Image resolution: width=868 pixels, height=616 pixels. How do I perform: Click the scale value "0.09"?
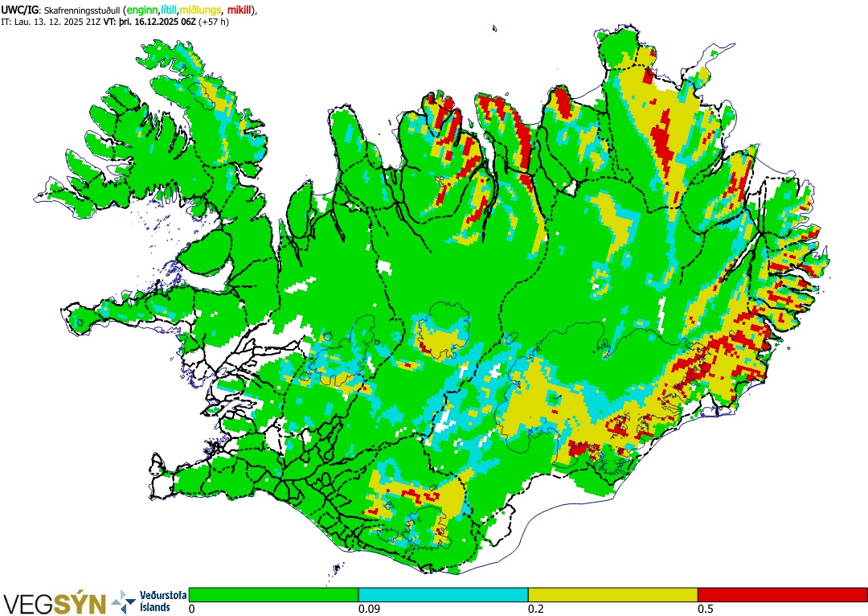[x=367, y=610]
